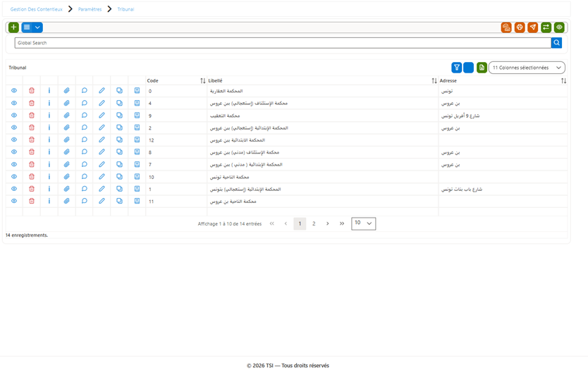
Task: Click the green plus add button
Action: tap(13, 27)
